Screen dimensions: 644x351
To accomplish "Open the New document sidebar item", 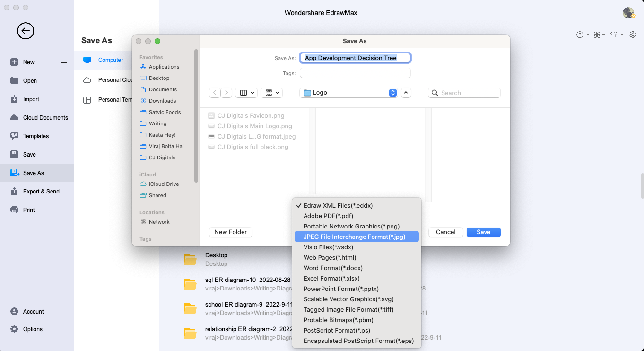I will tap(29, 62).
